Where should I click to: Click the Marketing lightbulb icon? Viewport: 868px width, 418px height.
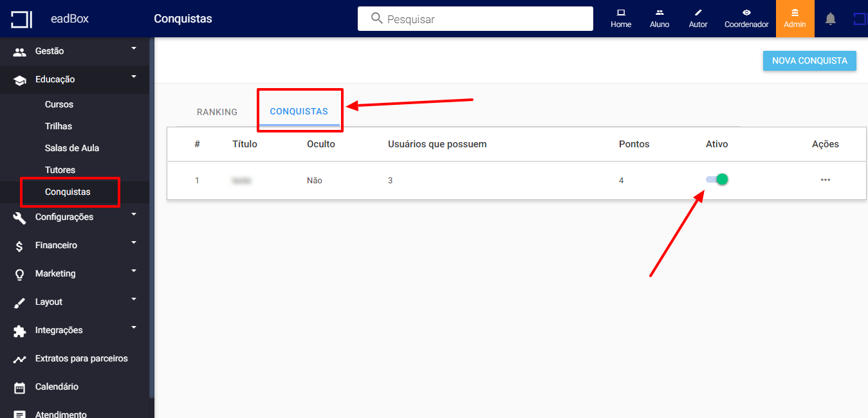tap(20, 274)
